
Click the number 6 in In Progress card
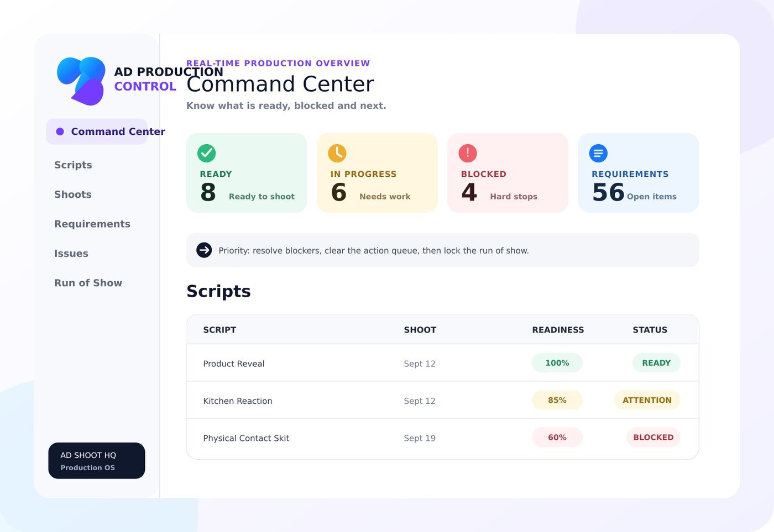click(x=338, y=192)
